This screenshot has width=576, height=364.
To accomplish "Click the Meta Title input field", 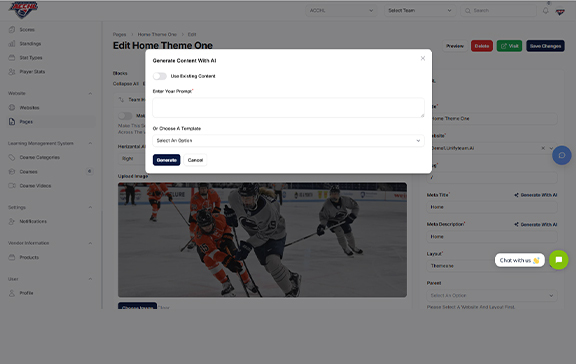I will pyautogui.click(x=492, y=207).
